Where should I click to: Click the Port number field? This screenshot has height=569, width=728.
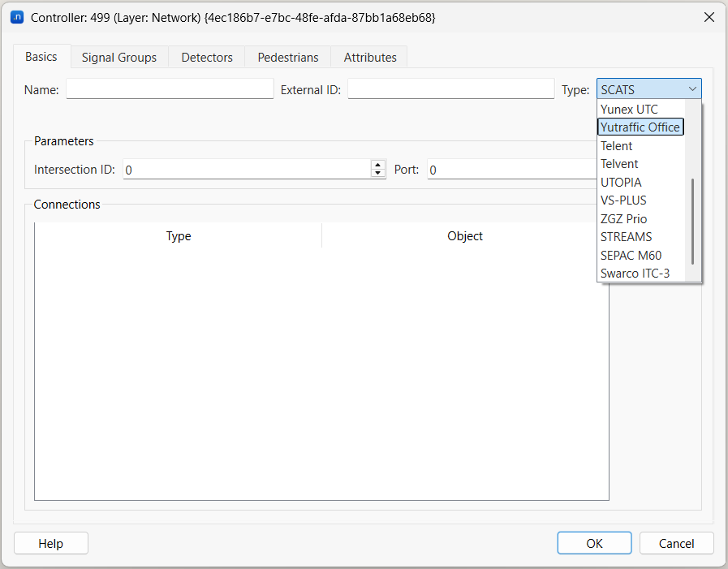(x=511, y=170)
